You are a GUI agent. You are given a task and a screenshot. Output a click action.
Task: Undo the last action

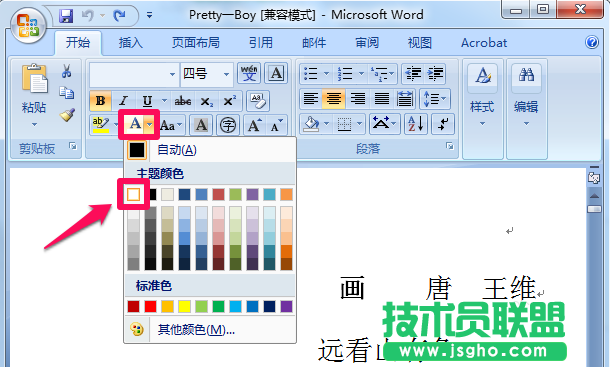click(x=88, y=16)
